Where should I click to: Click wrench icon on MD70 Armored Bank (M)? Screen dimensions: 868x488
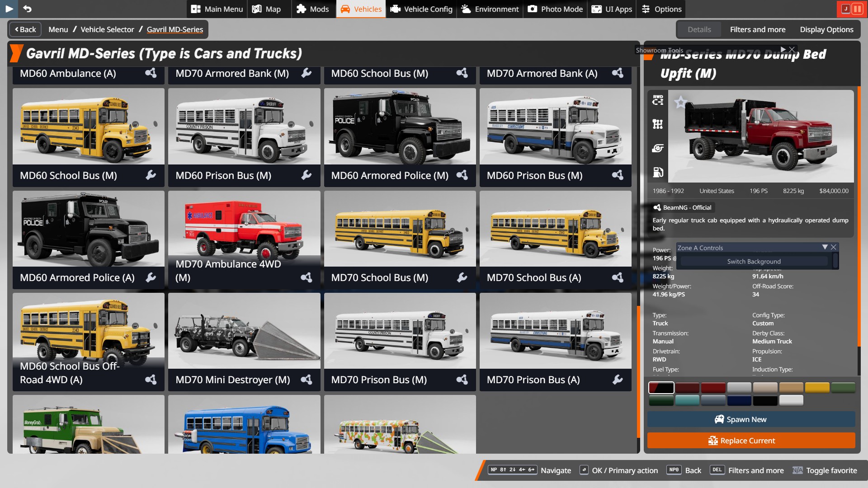307,73
